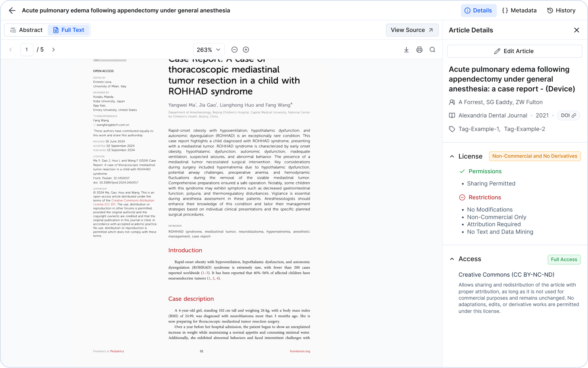Screen dimensions: 588x368
Task: Click the journal book icon
Action: coord(452,116)
